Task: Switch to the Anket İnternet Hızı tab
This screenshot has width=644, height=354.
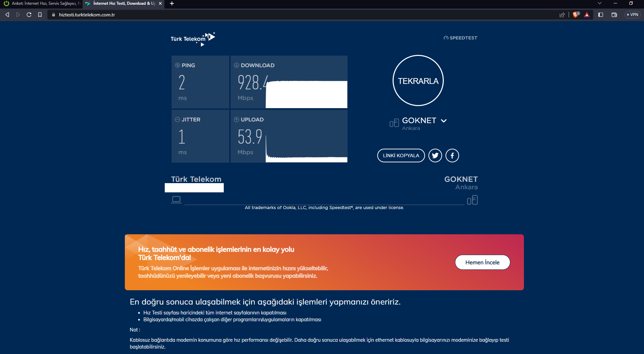Action: (x=41, y=3)
